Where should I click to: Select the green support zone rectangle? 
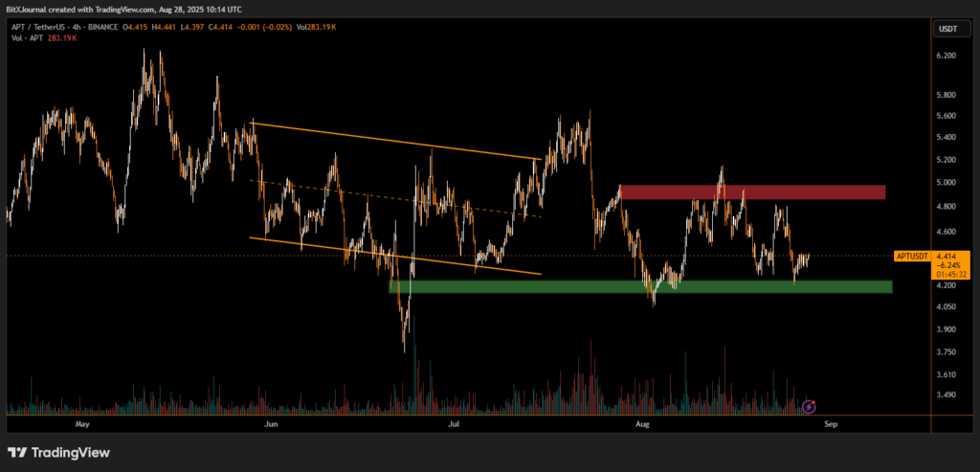point(639,286)
